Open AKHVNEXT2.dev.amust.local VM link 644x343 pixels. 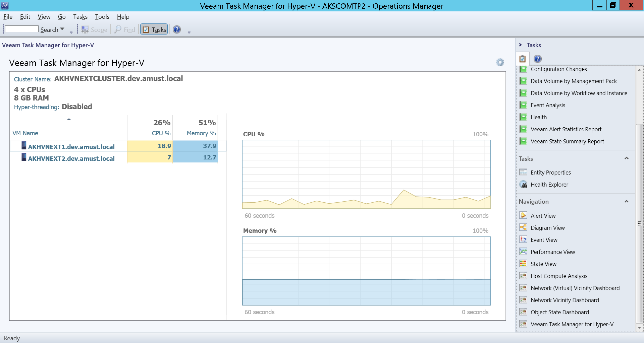point(71,158)
